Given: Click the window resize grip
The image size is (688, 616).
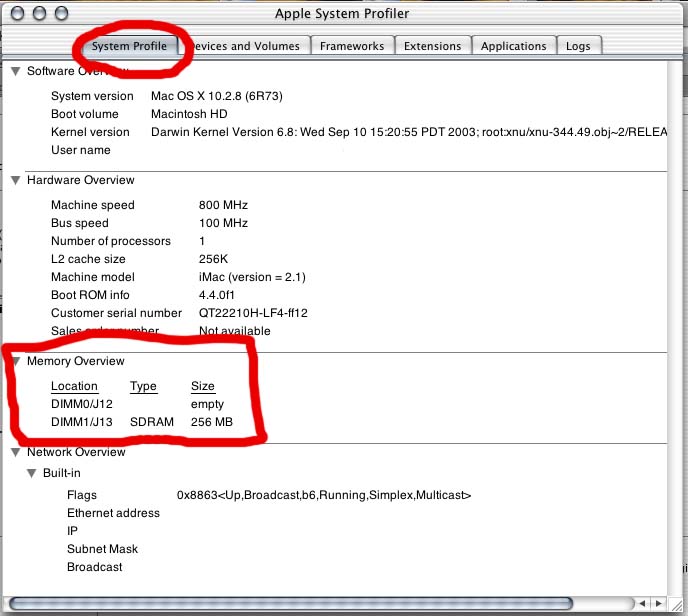Looking at the screenshot, I should [677, 605].
